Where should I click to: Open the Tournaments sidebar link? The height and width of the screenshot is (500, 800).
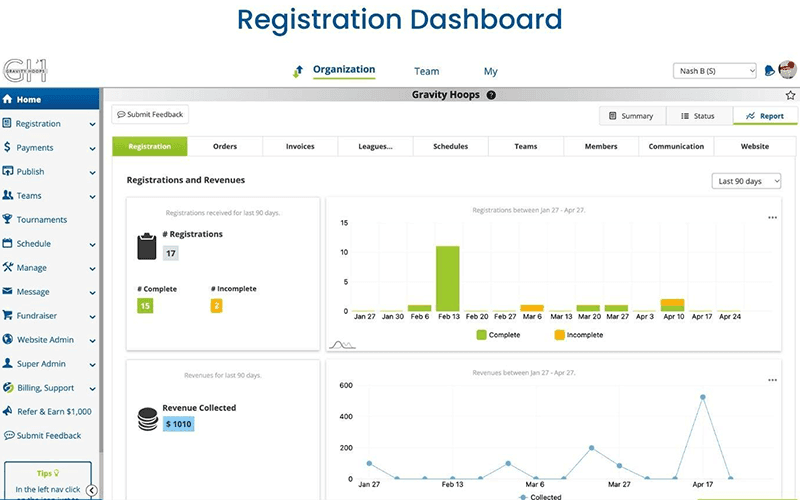tap(42, 219)
